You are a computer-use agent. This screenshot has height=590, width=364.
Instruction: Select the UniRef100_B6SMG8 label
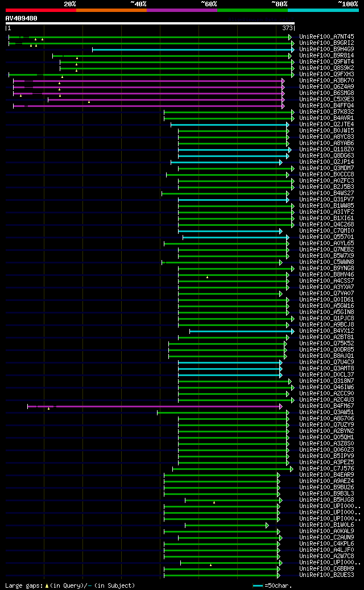[326, 93]
